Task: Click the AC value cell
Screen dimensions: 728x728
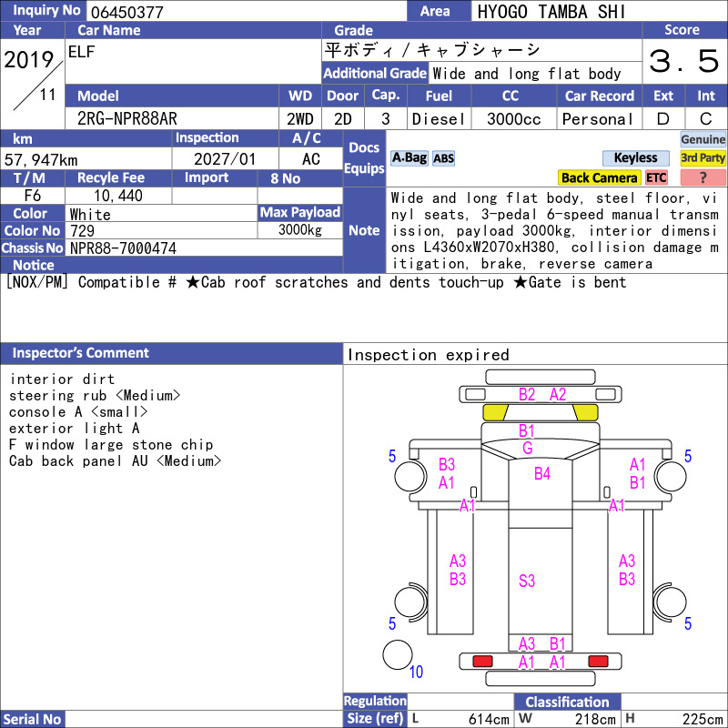Action: point(310,159)
